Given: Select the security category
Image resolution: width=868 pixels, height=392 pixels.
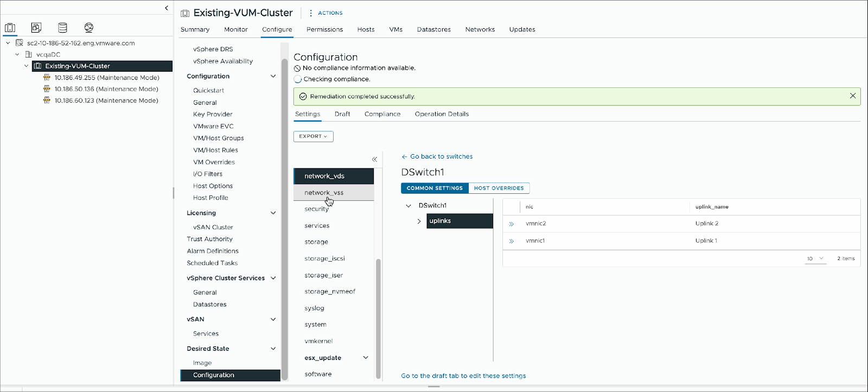Looking at the screenshot, I should (x=316, y=209).
